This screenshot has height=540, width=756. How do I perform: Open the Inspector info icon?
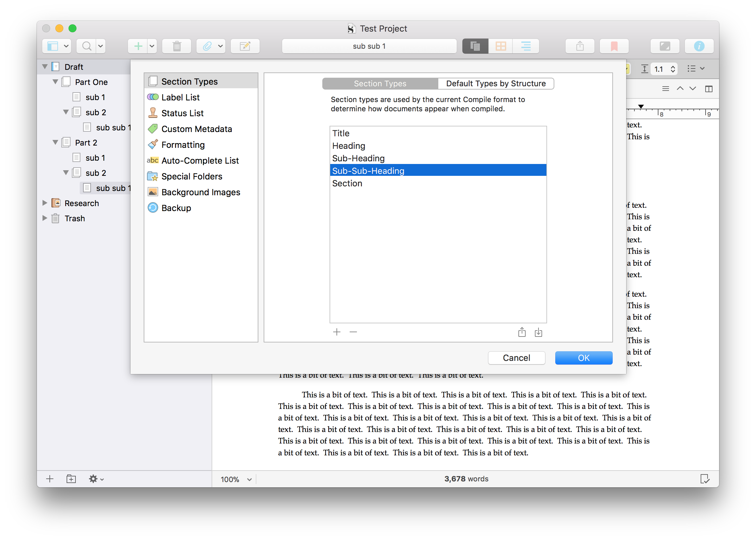(x=699, y=46)
